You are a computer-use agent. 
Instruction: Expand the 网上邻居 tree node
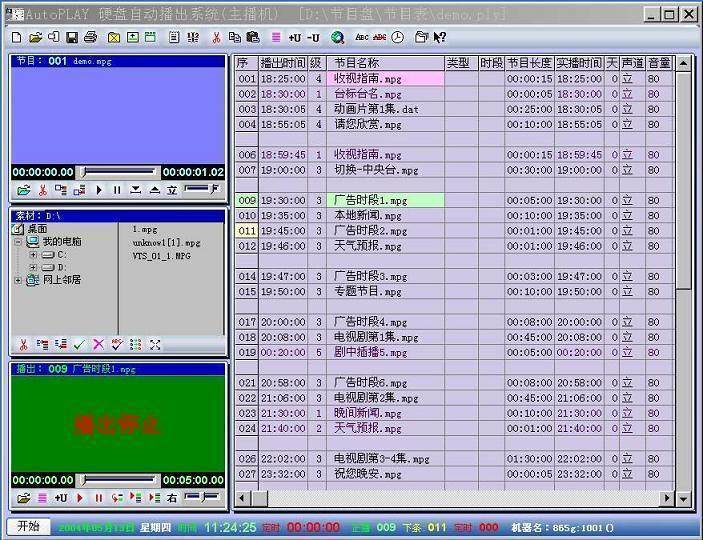[x=18, y=280]
